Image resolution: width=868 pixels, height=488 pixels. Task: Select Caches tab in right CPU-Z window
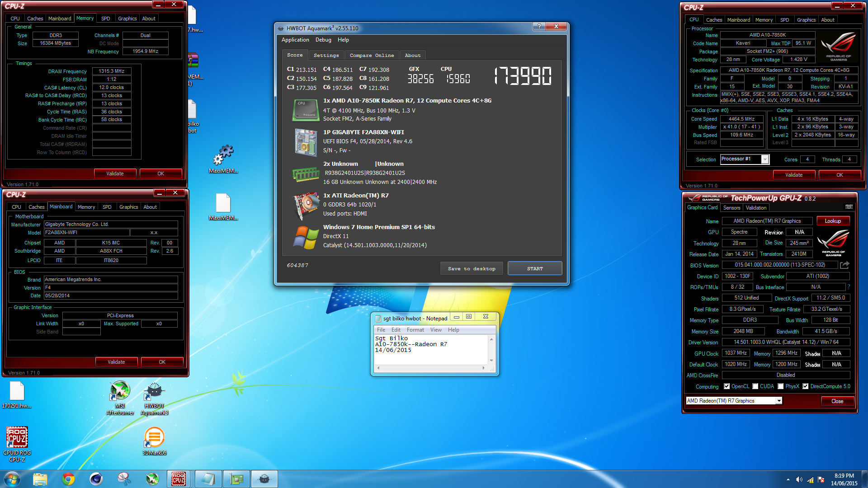(x=714, y=20)
